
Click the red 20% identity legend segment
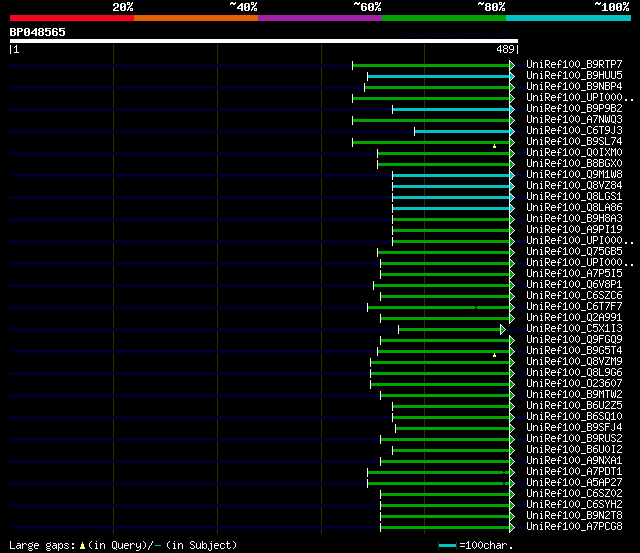click(x=72, y=18)
